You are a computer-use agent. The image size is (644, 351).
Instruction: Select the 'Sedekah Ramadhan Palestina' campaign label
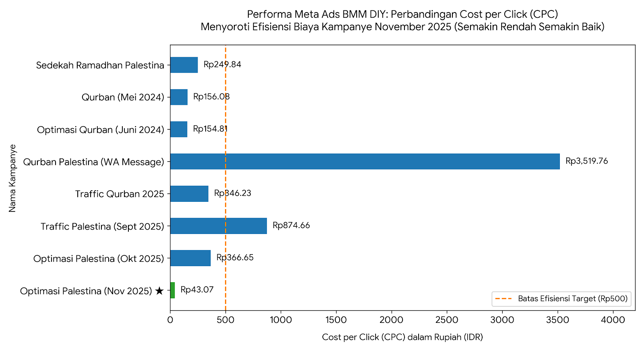coord(100,65)
